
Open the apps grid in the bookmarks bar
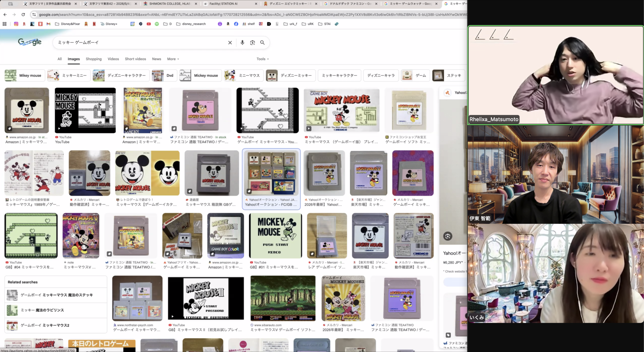5,24
